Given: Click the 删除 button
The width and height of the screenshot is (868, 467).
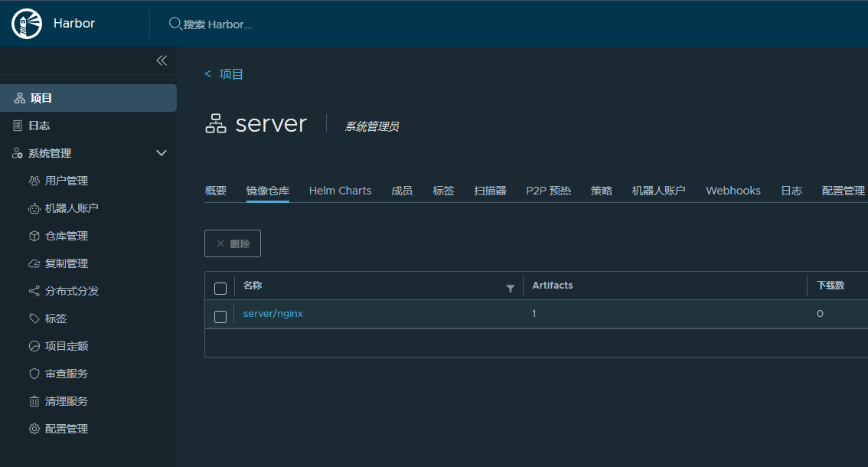Looking at the screenshot, I should click(233, 243).
